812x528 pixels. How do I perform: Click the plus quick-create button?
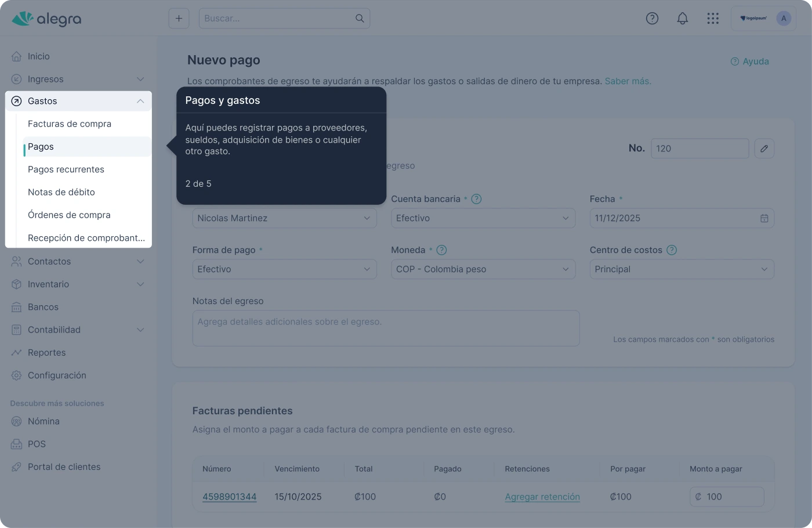[179, 19]
